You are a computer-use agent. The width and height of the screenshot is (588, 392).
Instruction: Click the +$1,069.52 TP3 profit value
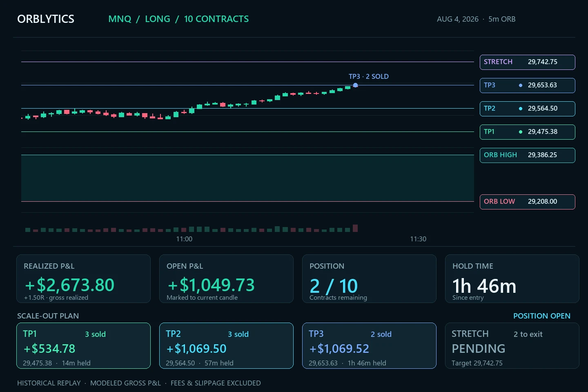(x=339, y=349)
